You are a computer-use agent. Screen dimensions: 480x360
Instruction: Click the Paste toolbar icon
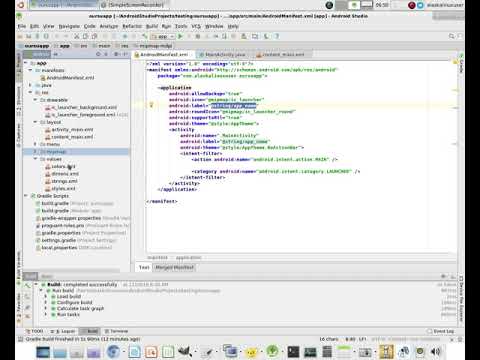click(94, 36)
